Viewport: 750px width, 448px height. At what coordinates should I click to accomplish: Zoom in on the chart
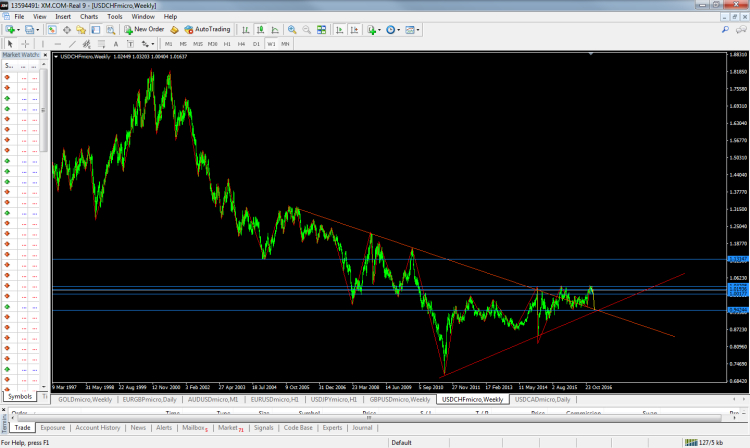point(292,30)
